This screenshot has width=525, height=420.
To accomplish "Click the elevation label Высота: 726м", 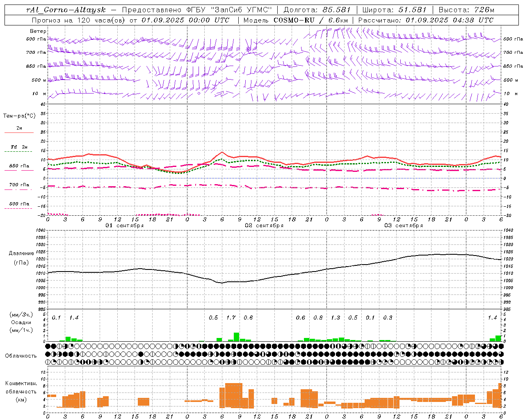I will coord(466,10).
